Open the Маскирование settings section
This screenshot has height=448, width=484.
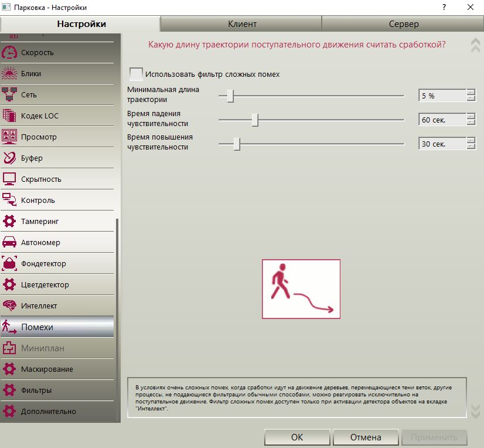57,369
